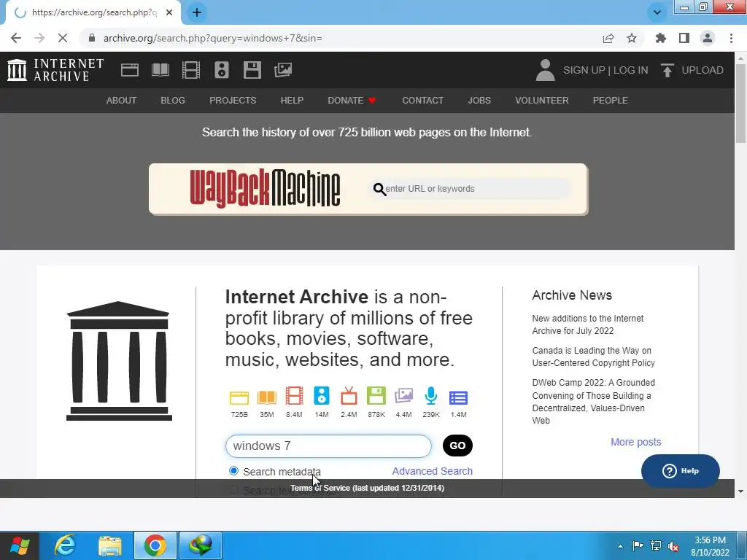This screenshot has width=747, height=560.
Task: Open the PEOPLE menu item
Action: pos(611,101)
